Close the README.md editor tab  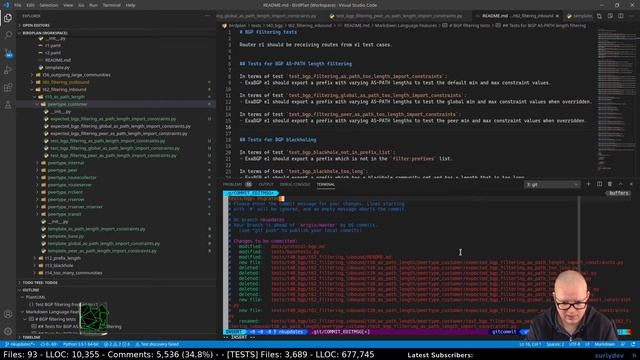(557, 16)
